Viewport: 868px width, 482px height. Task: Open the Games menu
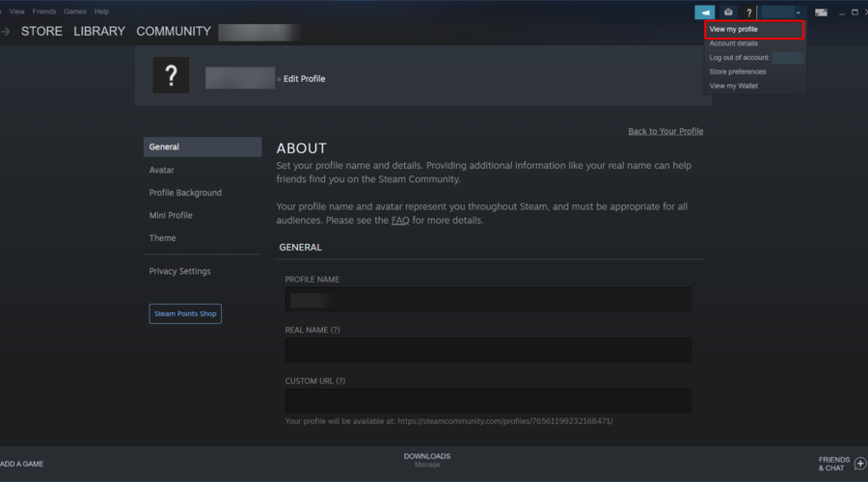click(74, 11)
